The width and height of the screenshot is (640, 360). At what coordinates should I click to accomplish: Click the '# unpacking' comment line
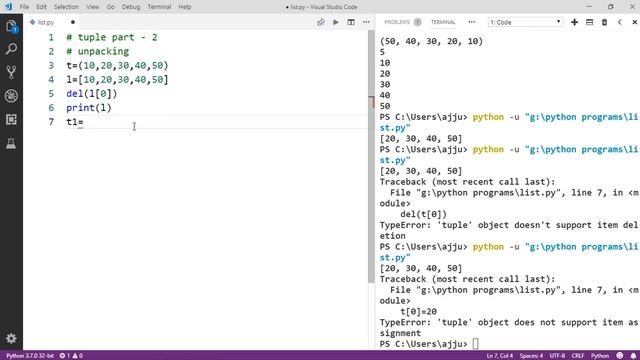click(98, 51)
